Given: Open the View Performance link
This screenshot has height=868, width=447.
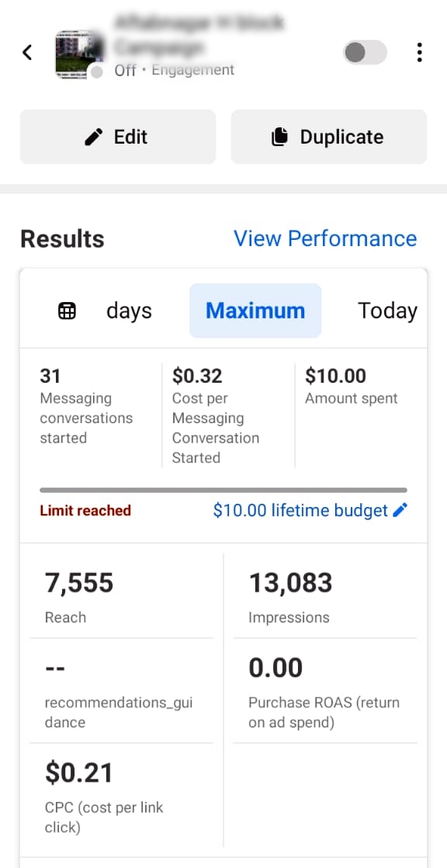Looking at the screenshot, I should point(325,238).
